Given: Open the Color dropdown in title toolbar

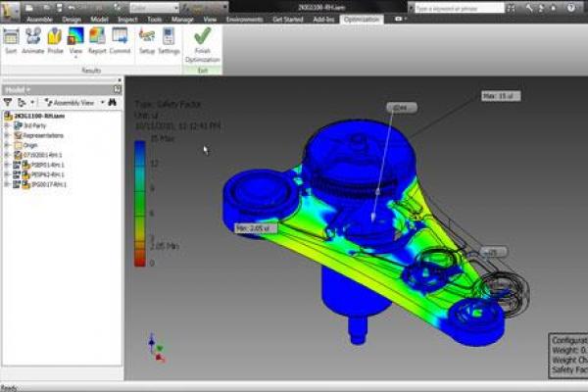Looking at the screenshot, I should point(157,6).
